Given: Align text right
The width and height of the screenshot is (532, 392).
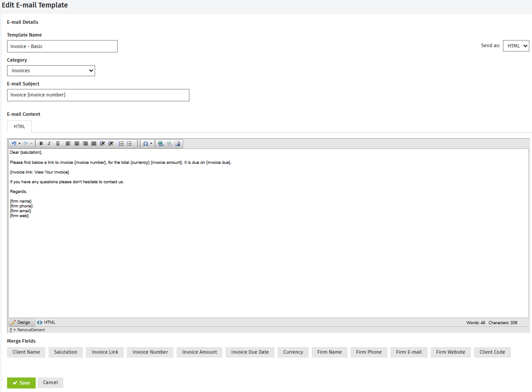Looking at the screenshot, I should click(x=85, y=144).
